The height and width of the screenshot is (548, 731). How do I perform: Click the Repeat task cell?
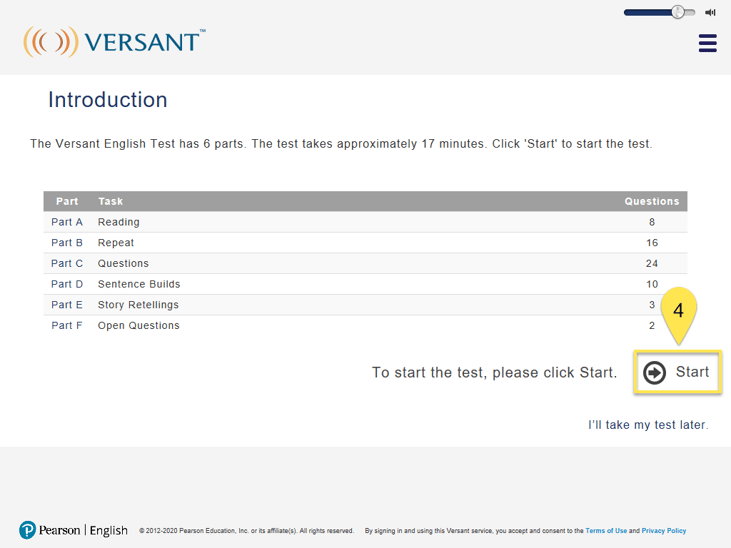coord(116,243)
